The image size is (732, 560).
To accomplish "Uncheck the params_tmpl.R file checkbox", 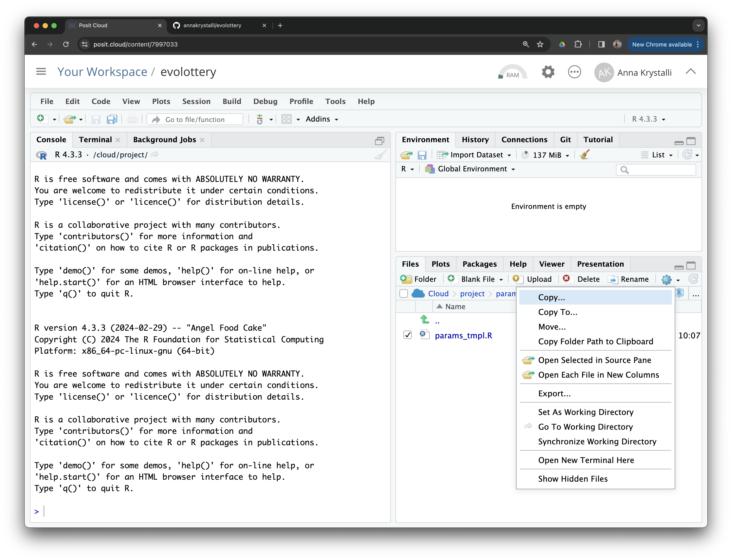I will (407, 335).
